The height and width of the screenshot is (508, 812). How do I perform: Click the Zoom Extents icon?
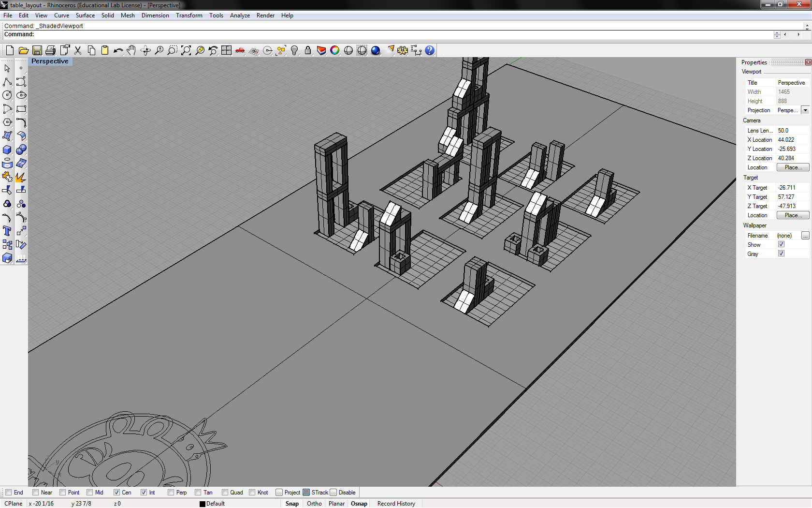click(x=186, y=50)
